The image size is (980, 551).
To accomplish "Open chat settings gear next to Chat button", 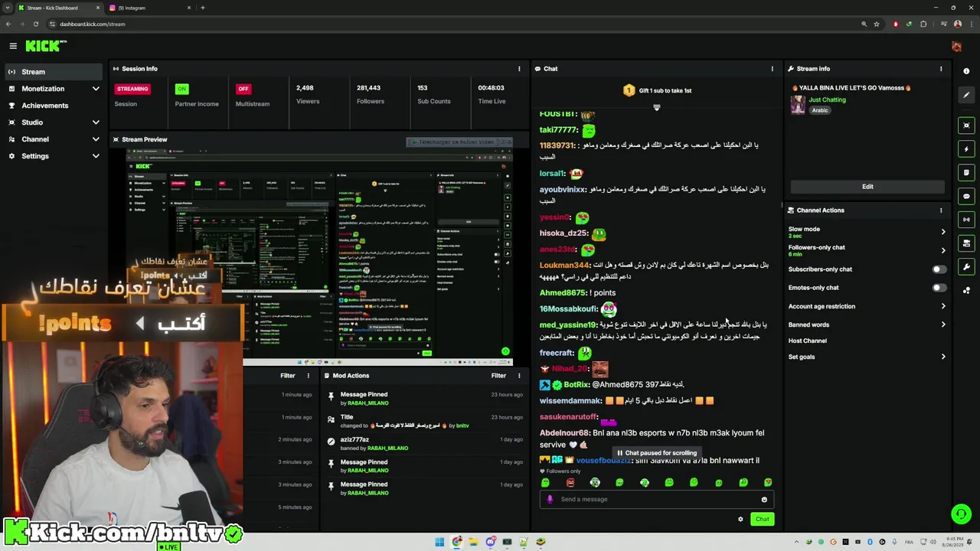I will point(740,519).
